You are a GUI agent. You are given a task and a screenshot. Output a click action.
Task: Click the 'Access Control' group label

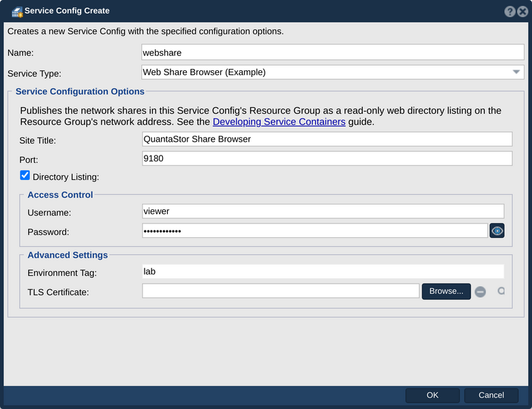click(60, 195)
